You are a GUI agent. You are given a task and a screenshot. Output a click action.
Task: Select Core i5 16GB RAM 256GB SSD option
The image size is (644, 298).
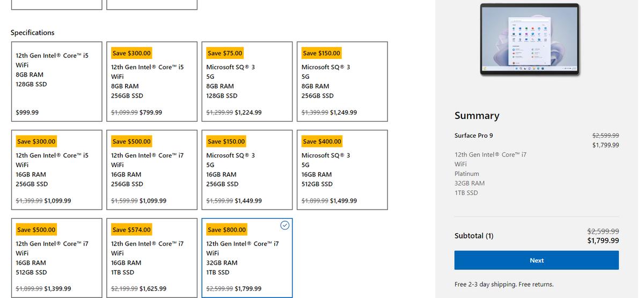tap(56, 170)
